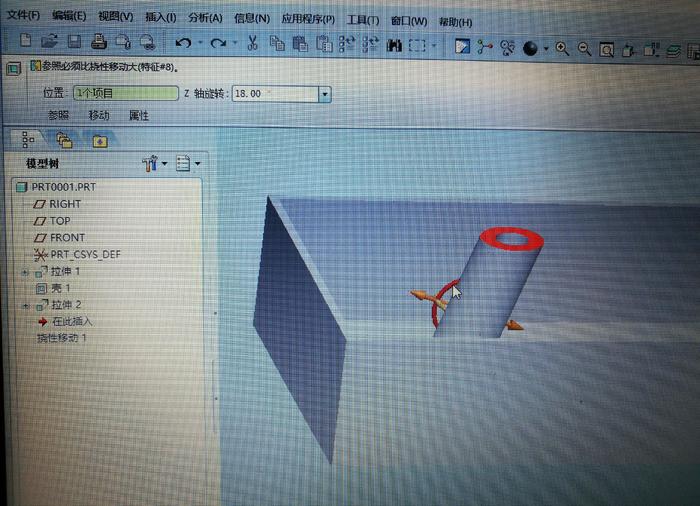The height and width of the screenshot is (506, 700).
Task: Select the FRONT datum plane
Action: pos(67,238)
